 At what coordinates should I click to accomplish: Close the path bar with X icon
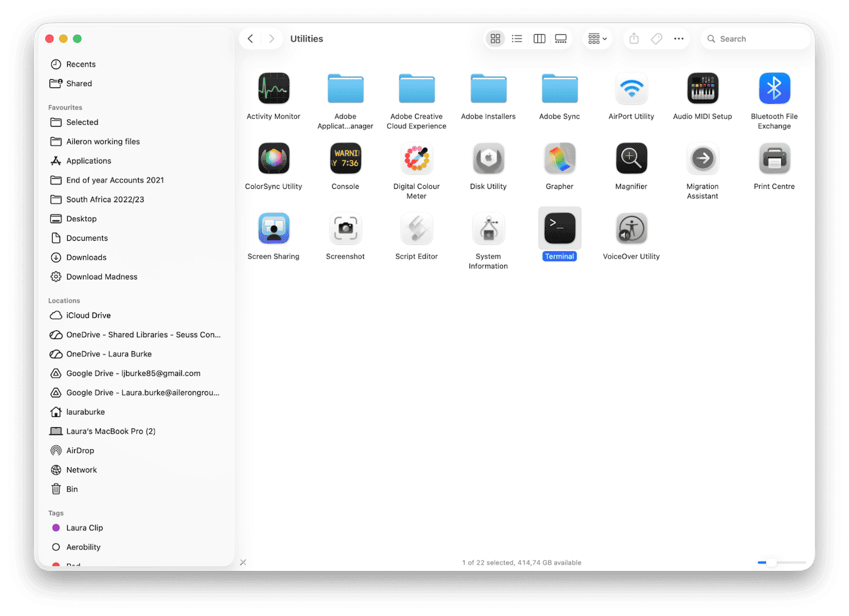pos(243,562)
